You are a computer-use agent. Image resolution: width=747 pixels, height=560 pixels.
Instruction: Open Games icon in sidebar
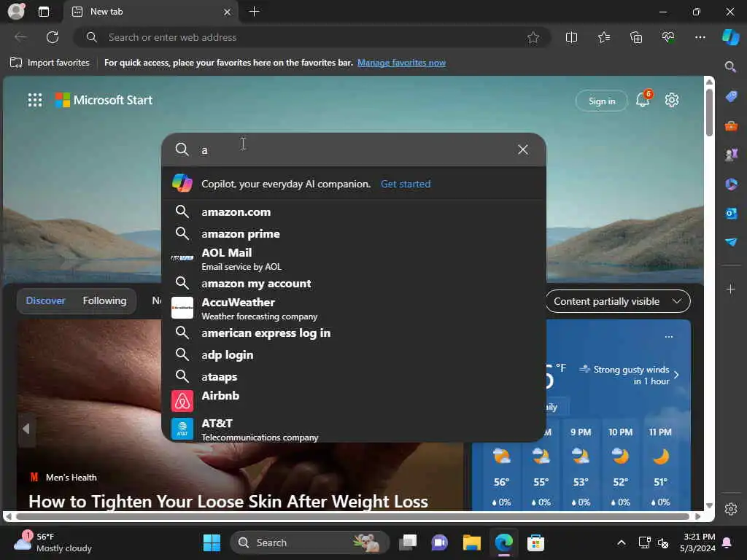pos(731,155)
